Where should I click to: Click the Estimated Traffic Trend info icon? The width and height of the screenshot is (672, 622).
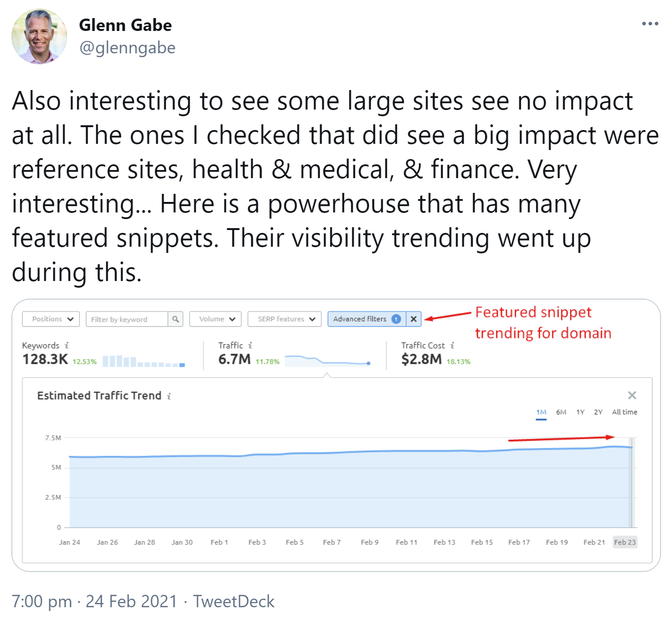pos(168,396)
